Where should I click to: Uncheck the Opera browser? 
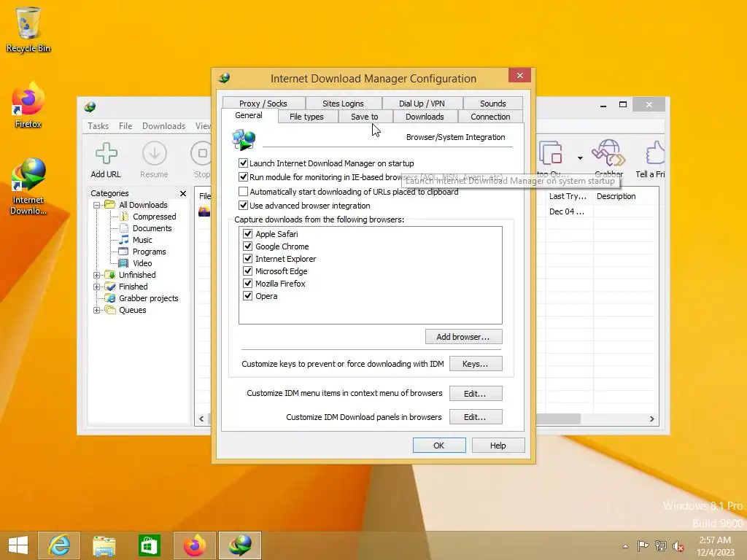click(248, 296)
